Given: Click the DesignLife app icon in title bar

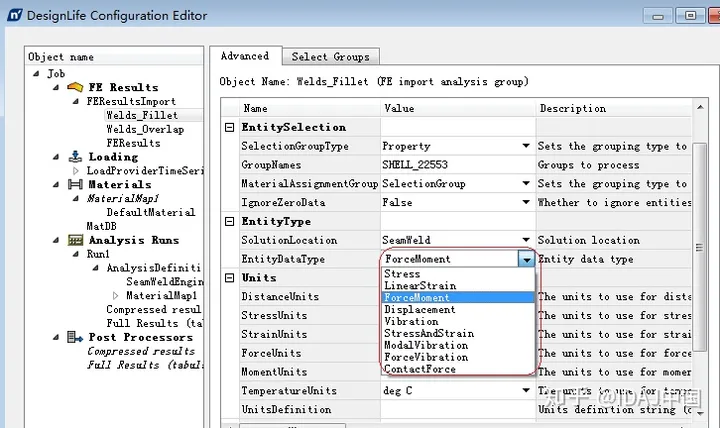Looking at the screenshot, I should pos(15,15).
